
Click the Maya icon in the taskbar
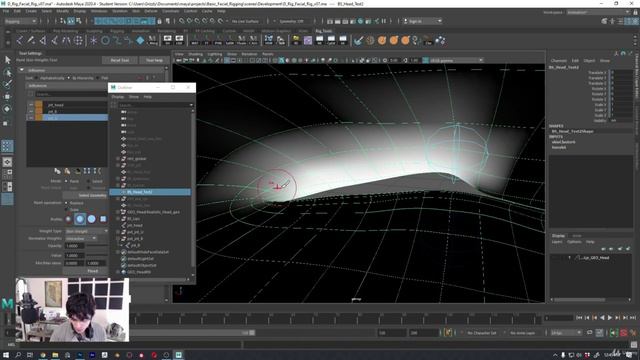click(x=178, y=355)
